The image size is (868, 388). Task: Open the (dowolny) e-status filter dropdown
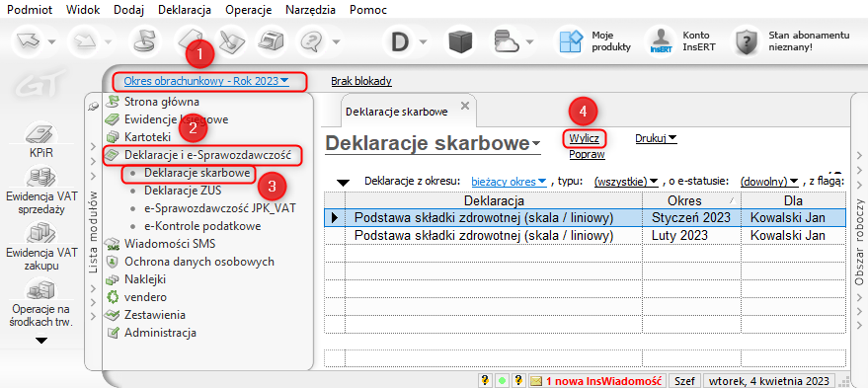click(769, 181)
